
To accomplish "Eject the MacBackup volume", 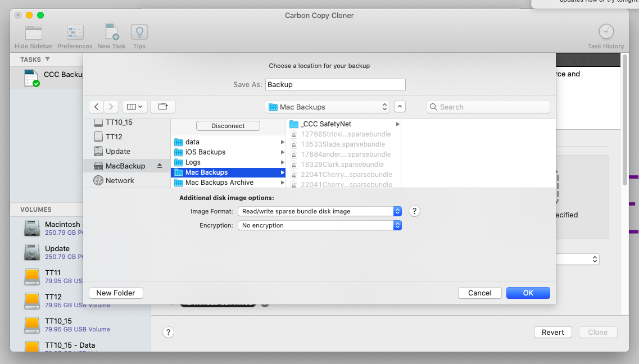I will tap(160, 166).
